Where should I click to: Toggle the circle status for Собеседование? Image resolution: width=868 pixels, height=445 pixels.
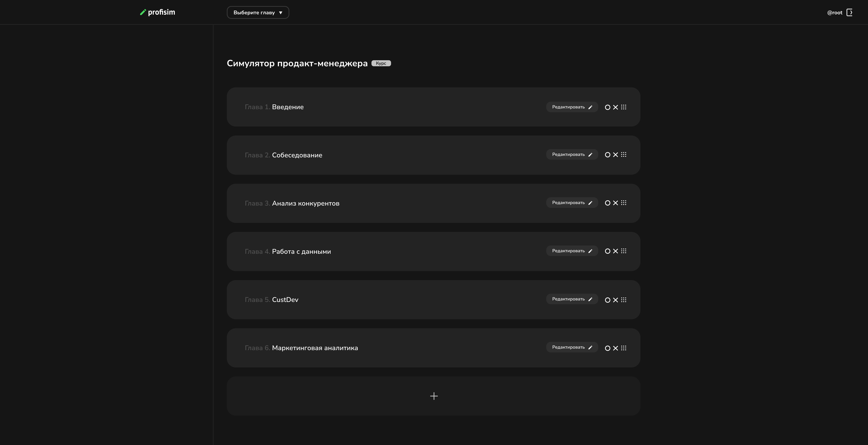607,155
